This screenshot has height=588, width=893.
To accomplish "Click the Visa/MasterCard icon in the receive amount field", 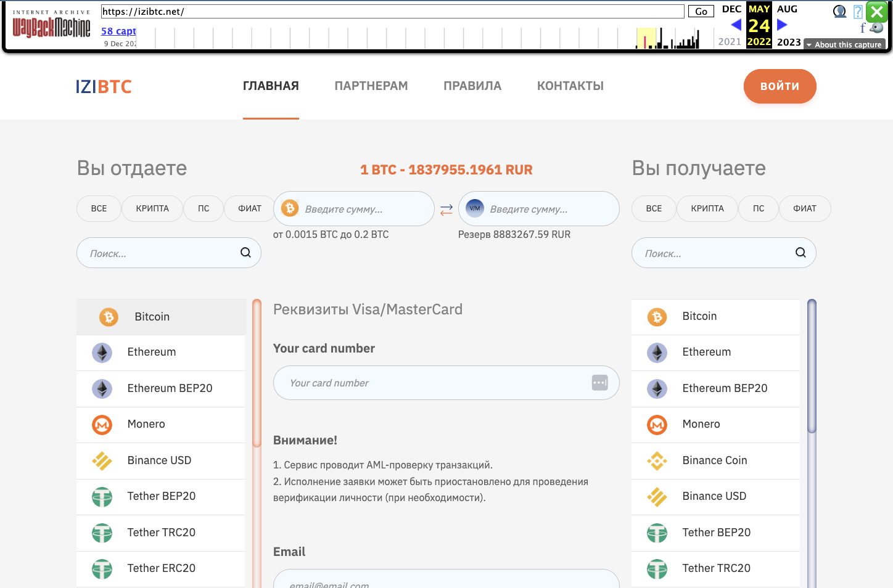I will 475,208.
